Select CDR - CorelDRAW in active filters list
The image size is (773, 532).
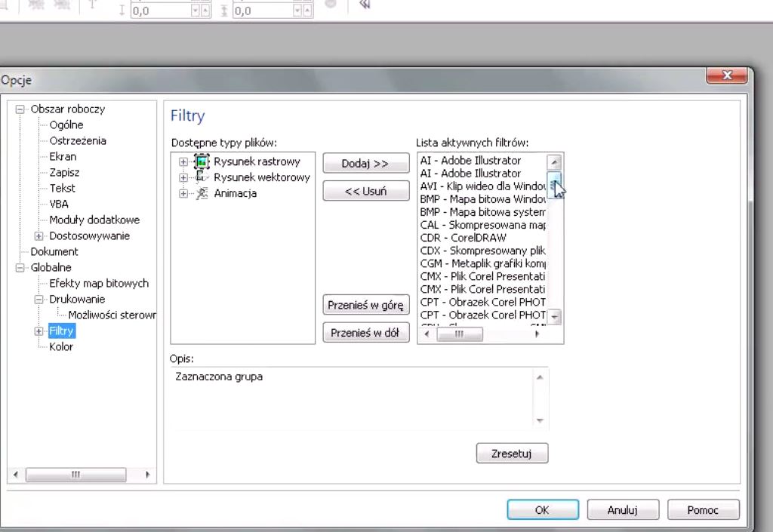coord(463,238)
